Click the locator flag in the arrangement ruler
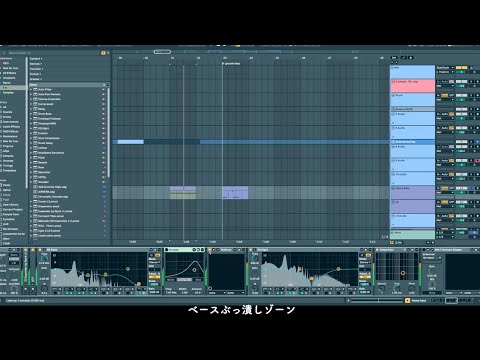This screenshot has height=360, width=480. tap(223, 63)
